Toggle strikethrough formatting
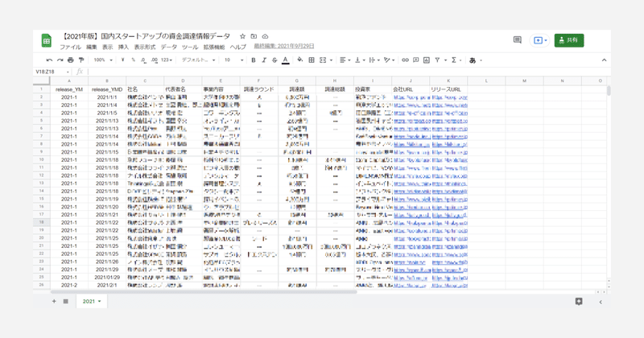Image resolution: width=644 pixels, height=338 pixels. coord(275,60)
